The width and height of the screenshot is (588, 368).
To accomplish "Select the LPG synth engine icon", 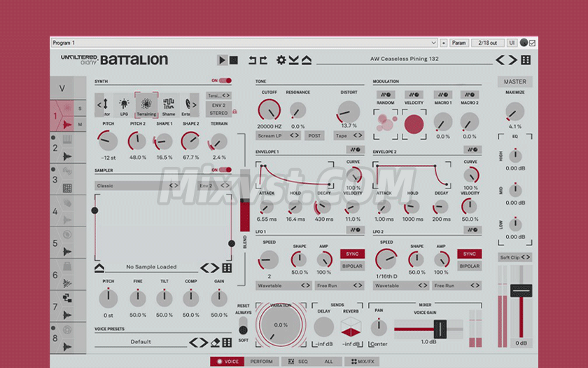I will pyautogui.click(x=124, y=105).
